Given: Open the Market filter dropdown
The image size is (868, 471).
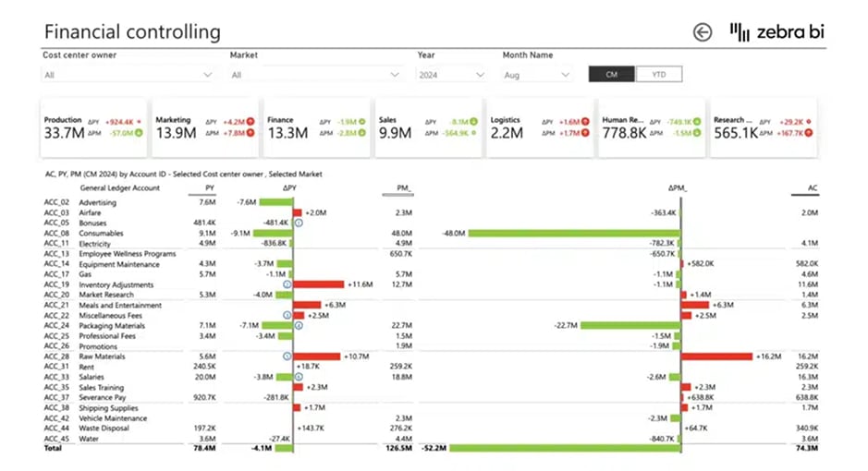Looking at the screenshot, I should click(x=316, y=75).
